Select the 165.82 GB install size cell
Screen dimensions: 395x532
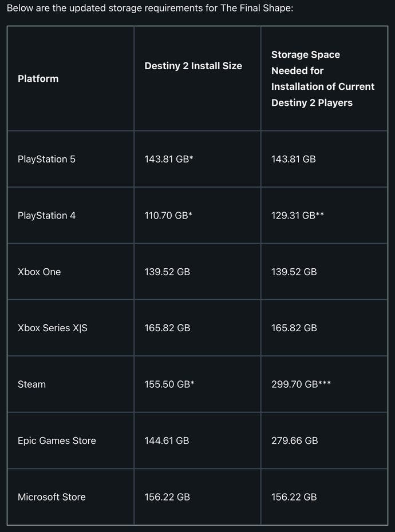point(167,328)
